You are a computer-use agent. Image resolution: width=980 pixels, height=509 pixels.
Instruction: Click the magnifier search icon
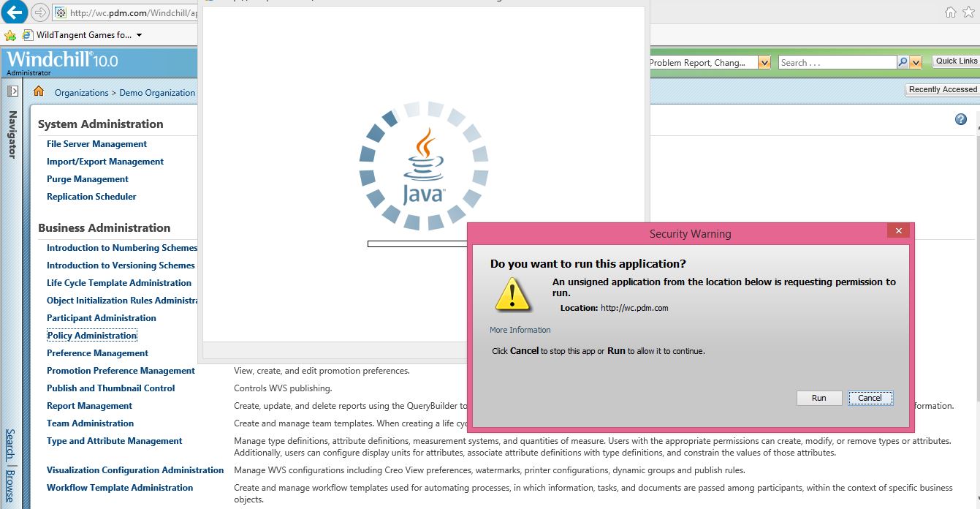pos(903,63)
